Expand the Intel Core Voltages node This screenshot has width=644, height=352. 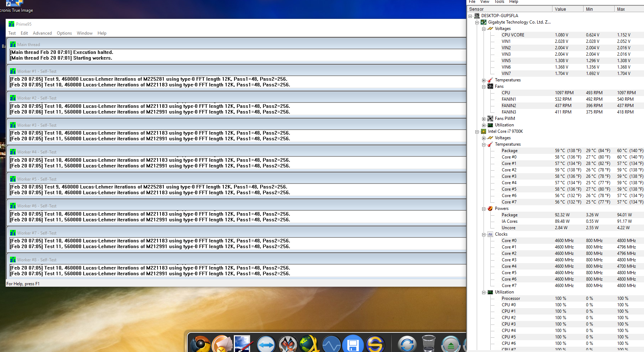484,138
